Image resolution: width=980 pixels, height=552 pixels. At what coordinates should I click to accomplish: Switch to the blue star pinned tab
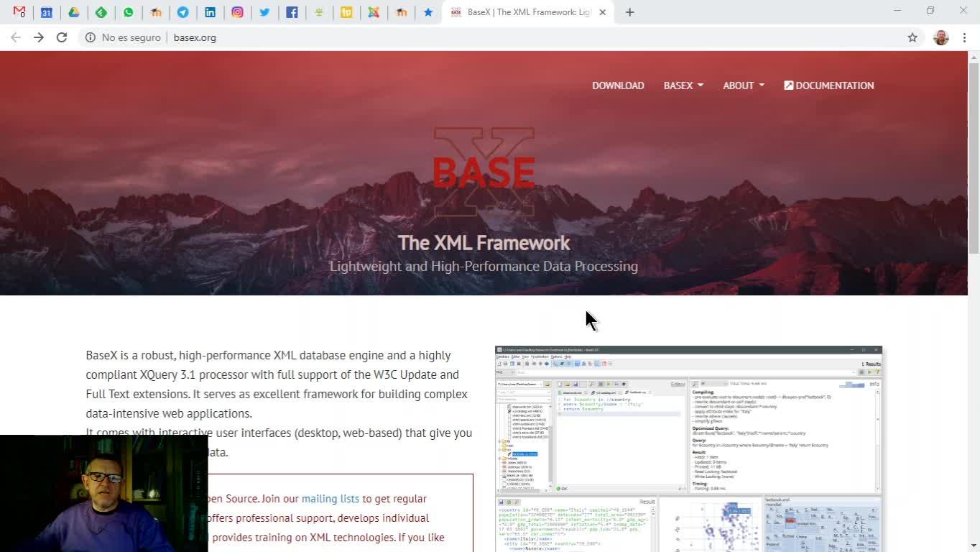coord(429,12)
